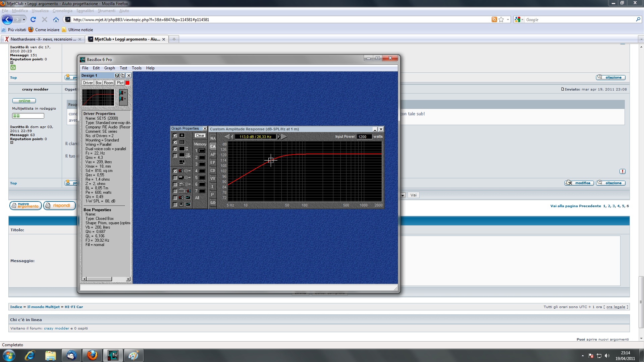Switch to the AP acoustic power graph

[x=213, y=155]
